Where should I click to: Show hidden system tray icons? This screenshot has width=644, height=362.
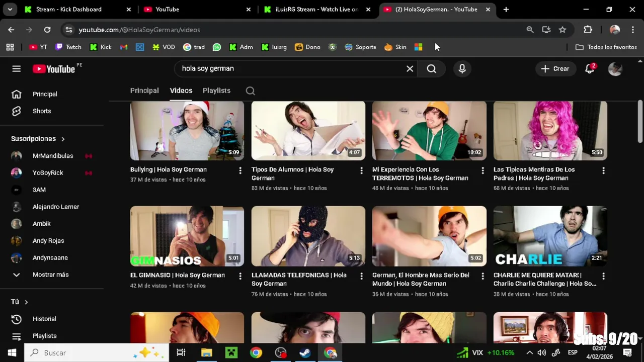pyautogui.click(x=529, y=352)
